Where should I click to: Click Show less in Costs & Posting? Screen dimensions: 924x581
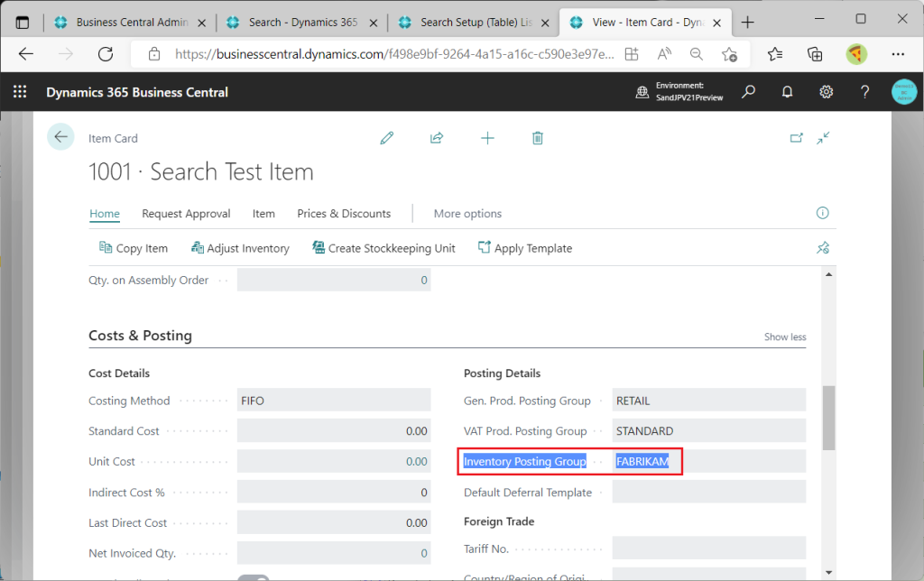tap(785, 337)
